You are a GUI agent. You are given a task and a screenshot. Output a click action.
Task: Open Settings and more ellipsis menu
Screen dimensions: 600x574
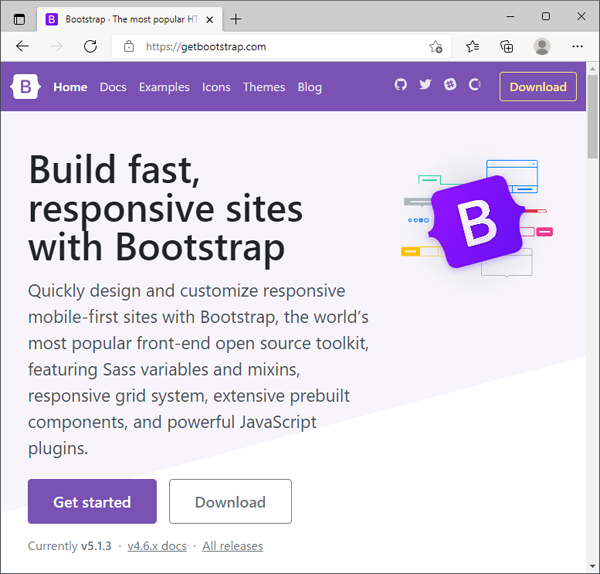click(x=577, y=47)
